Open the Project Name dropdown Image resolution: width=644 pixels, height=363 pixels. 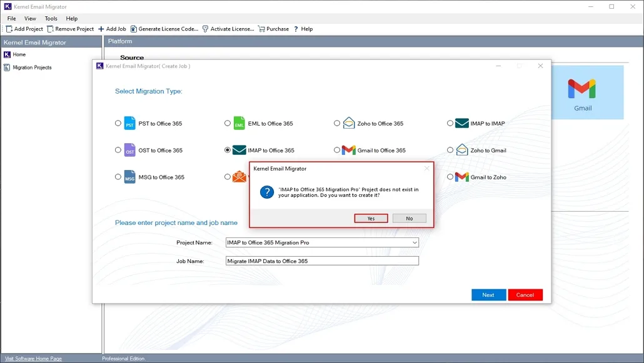pos(414,242)
